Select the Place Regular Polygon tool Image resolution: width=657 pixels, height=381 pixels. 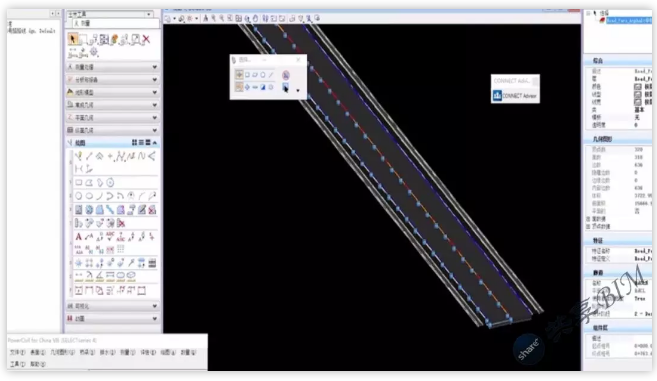click(x=110, y=182)
